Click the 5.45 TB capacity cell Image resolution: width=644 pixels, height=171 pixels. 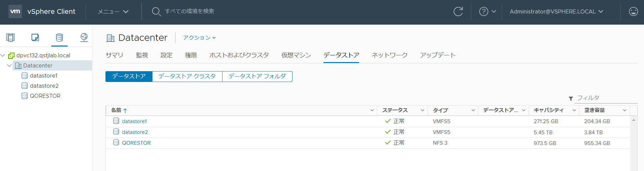(x=543, y=133)
